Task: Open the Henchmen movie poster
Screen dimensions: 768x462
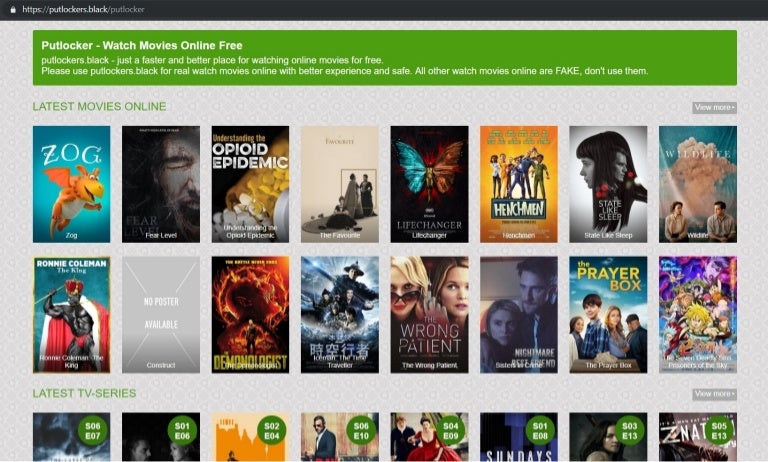Action: [x=518, y=184]
